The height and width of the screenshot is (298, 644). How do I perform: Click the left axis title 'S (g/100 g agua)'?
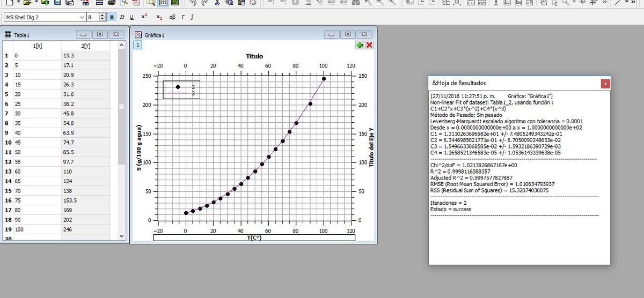pyautogui.click(x=139, y=147)
